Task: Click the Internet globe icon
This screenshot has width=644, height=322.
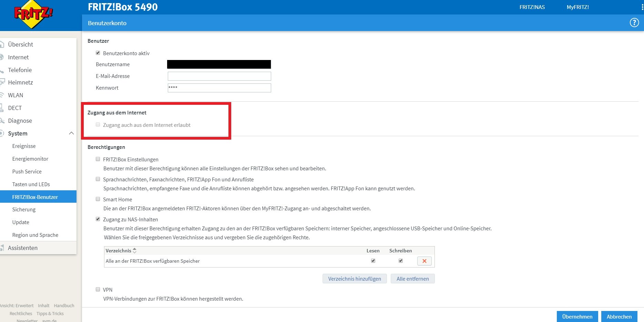Action: [2, 57]
